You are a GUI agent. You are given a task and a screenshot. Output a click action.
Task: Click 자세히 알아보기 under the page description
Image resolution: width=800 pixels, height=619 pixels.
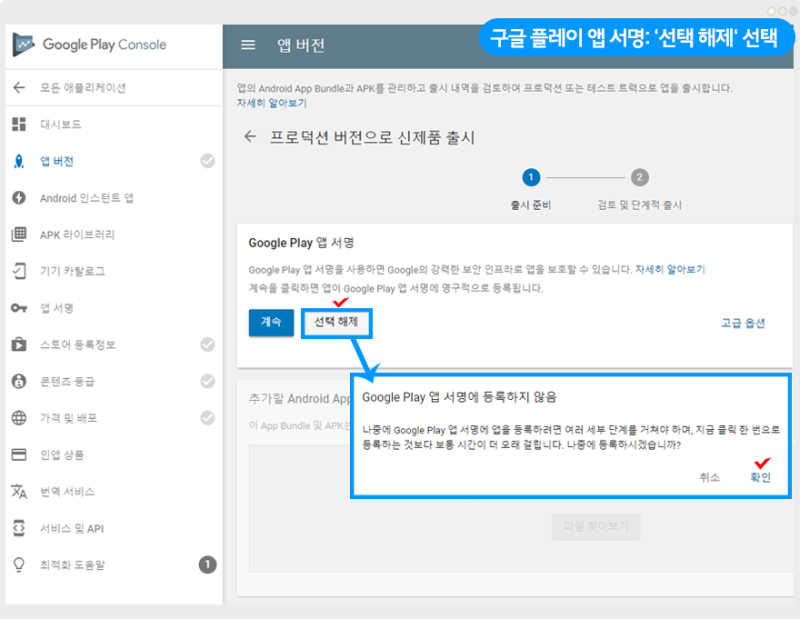tap(272, 103)
